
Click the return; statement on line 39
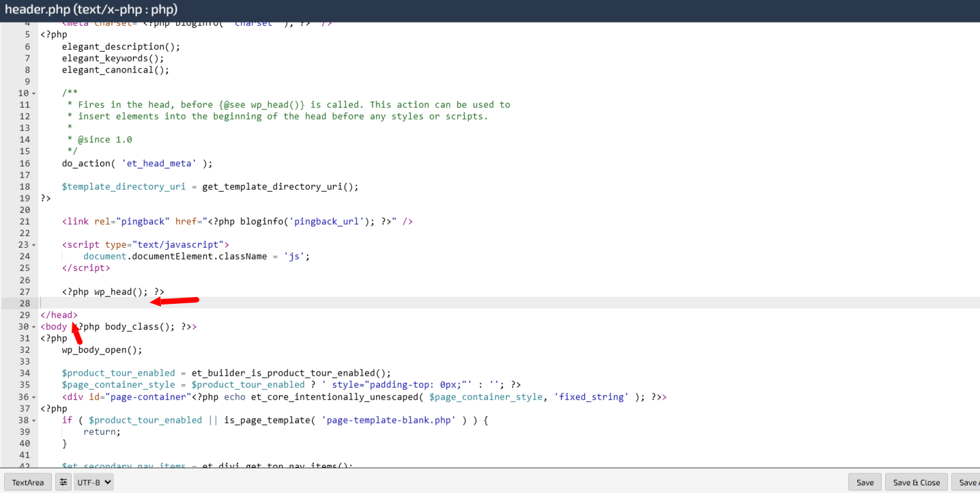[102, 432]
